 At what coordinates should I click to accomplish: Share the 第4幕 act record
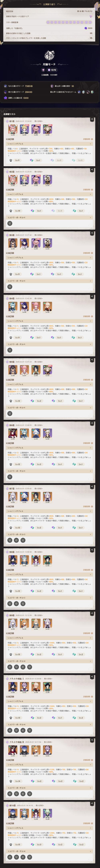92,297
